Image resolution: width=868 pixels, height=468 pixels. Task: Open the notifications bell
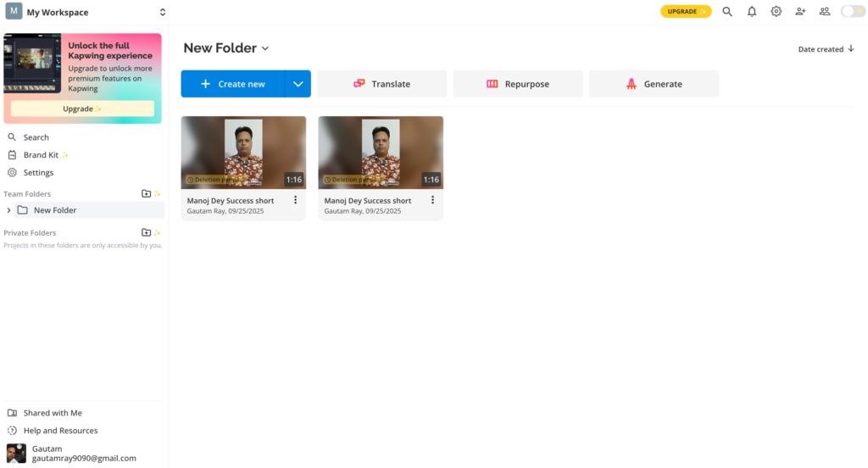coord(751,12)
